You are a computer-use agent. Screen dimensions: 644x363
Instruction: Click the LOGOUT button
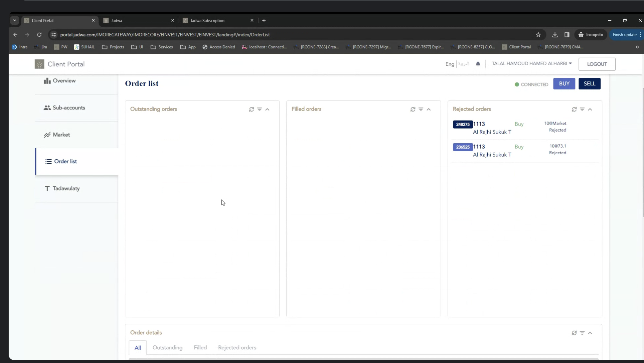point(597,64)
